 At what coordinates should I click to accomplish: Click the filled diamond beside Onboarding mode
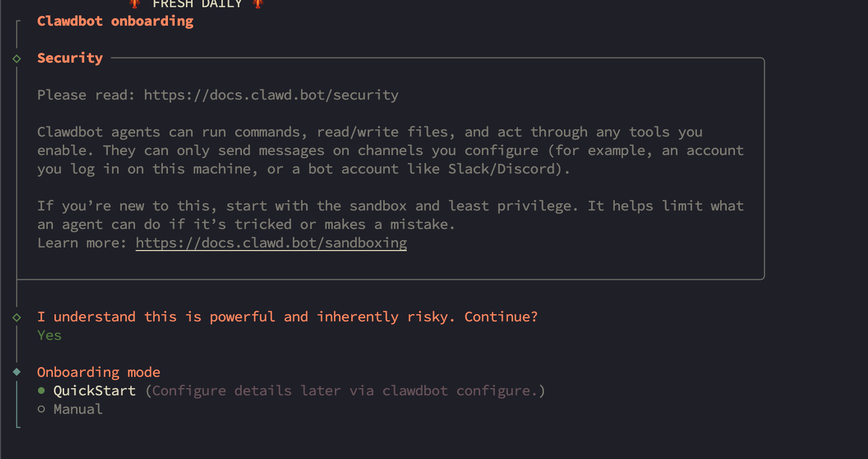coord(17,372)
